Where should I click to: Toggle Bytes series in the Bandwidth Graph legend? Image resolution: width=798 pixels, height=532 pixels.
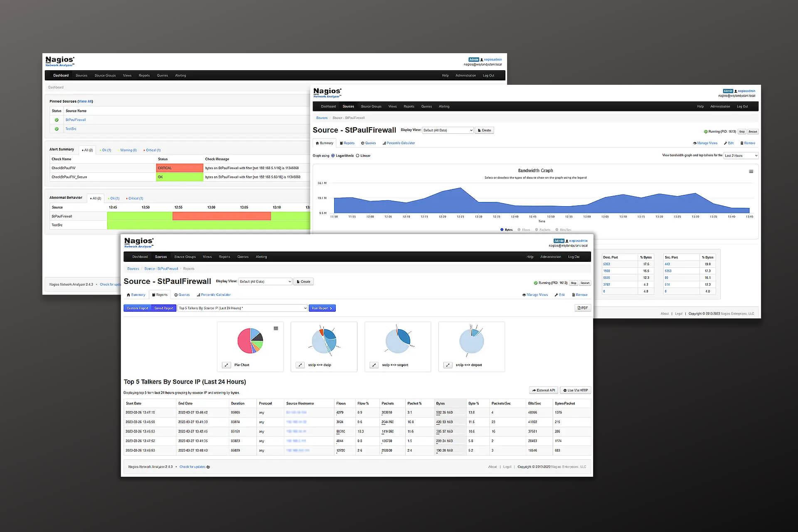click(x=506, y=229)
